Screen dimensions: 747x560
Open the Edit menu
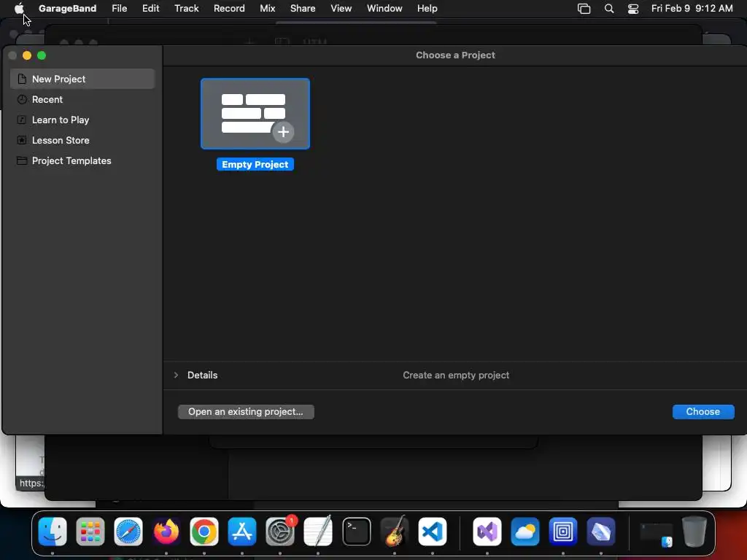click(x=150, y=8)
